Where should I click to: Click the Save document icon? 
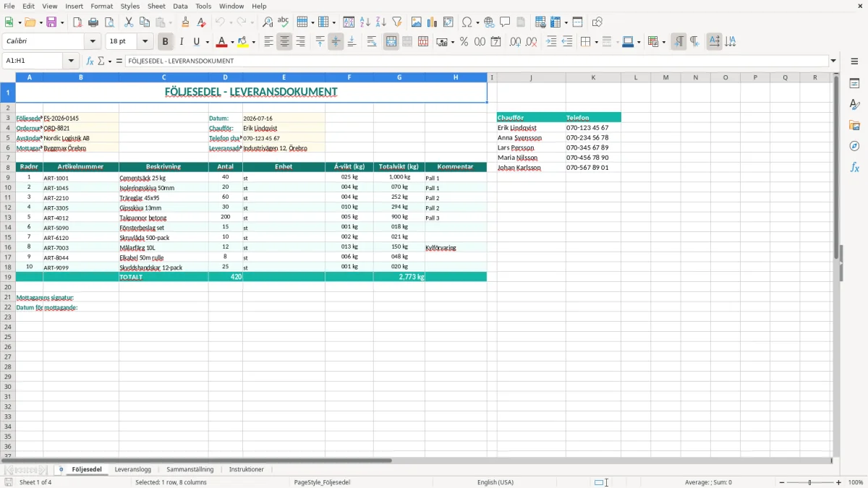[51, 22]
